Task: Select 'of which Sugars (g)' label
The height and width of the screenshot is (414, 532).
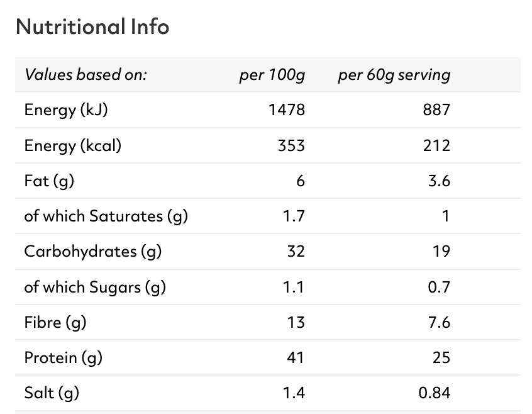Action: click(x=94, y=288)
